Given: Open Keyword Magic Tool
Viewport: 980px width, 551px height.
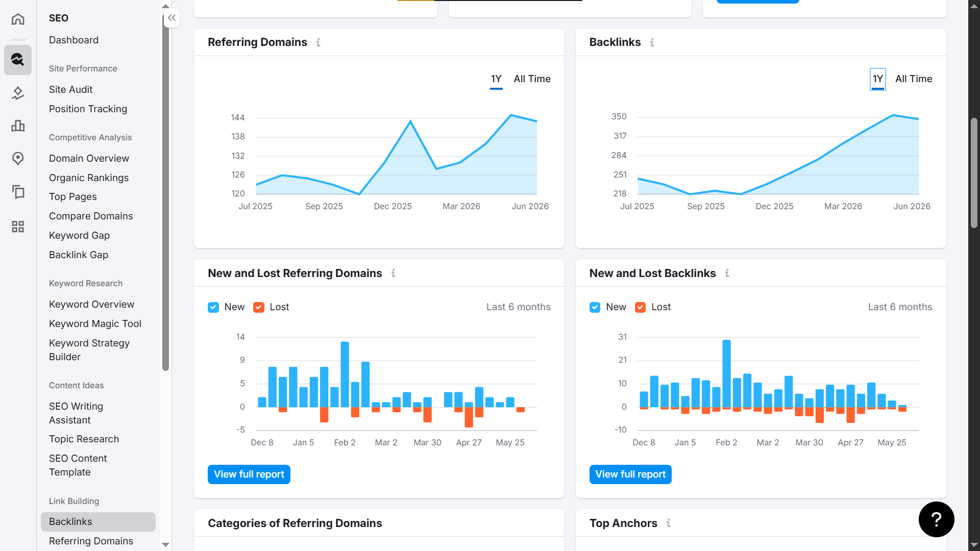Looking at the screenshot, I should (x=95, y=324).
